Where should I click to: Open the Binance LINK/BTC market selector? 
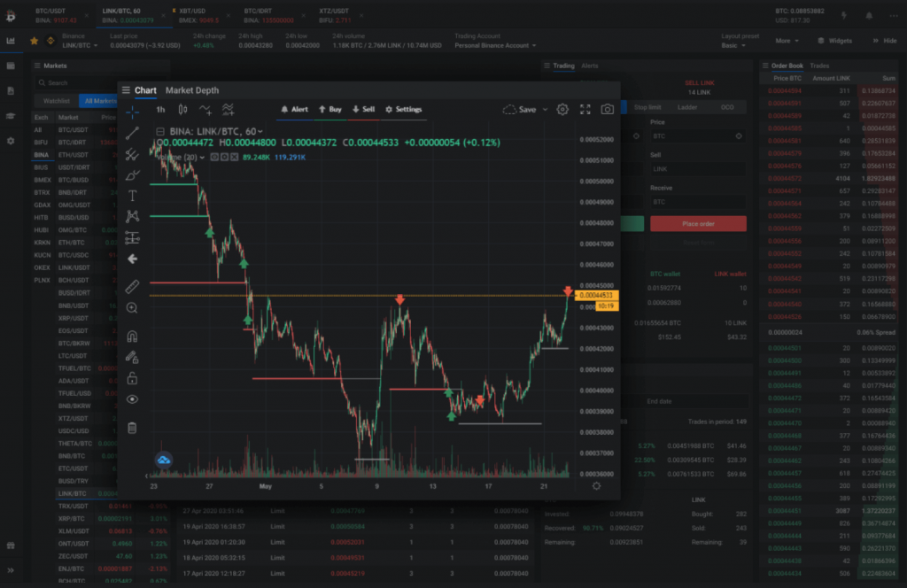click(80, 46)
